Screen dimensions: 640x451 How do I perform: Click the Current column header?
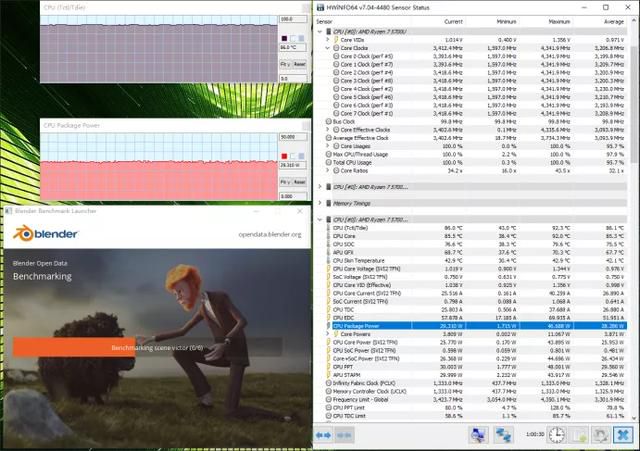click(x=453, y=22)
